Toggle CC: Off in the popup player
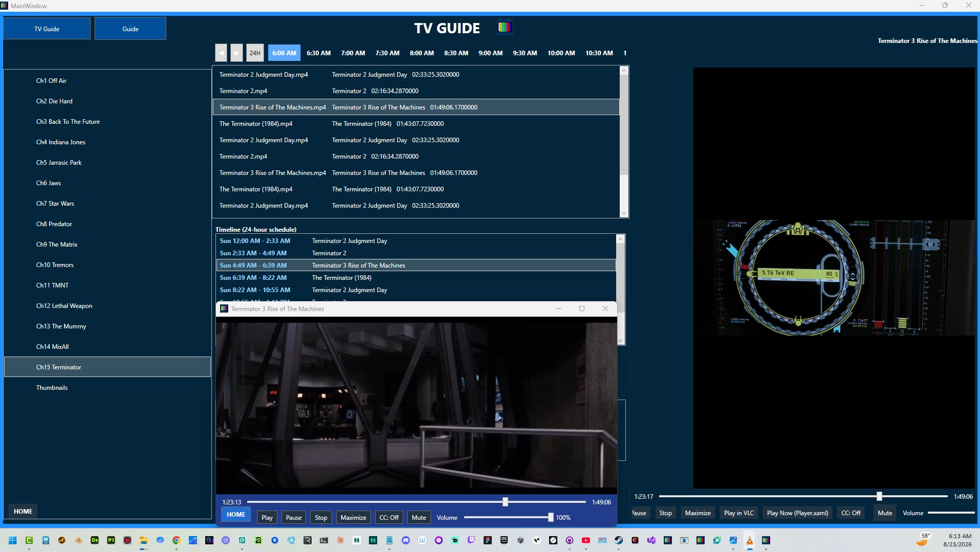The height and width of the screenshot is (552, 980). [x=389, y=517]
